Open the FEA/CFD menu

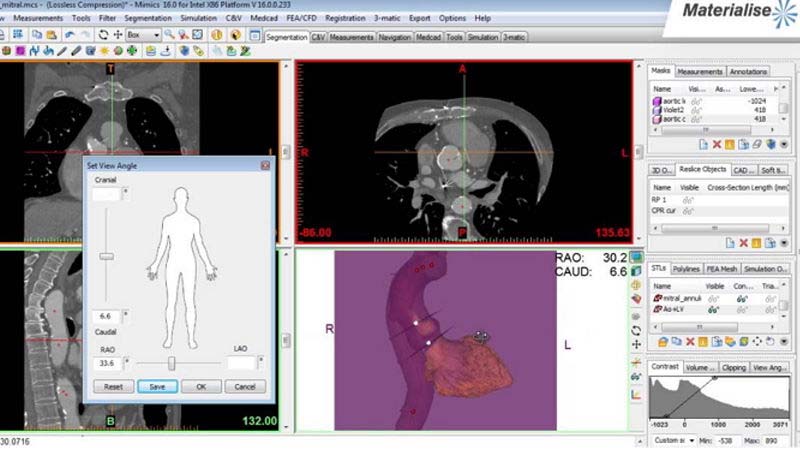pos(301,18)
